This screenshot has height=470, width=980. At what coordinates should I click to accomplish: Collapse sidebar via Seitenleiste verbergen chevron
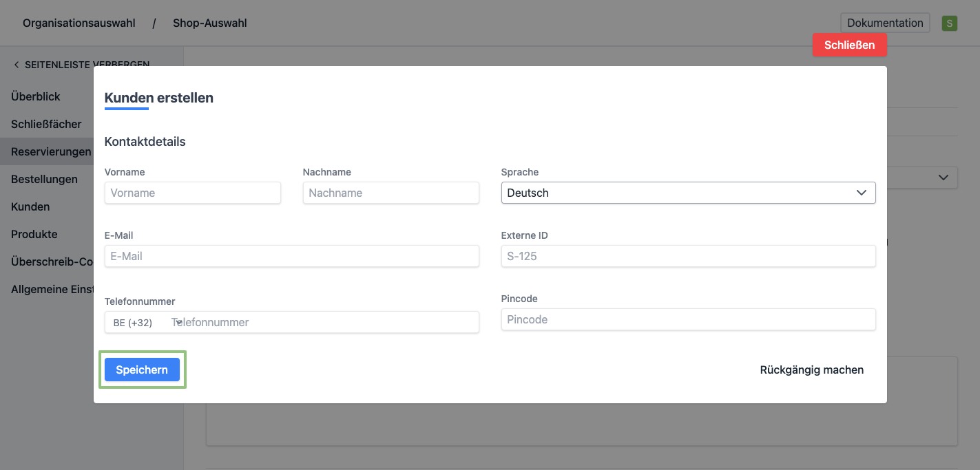17,65
